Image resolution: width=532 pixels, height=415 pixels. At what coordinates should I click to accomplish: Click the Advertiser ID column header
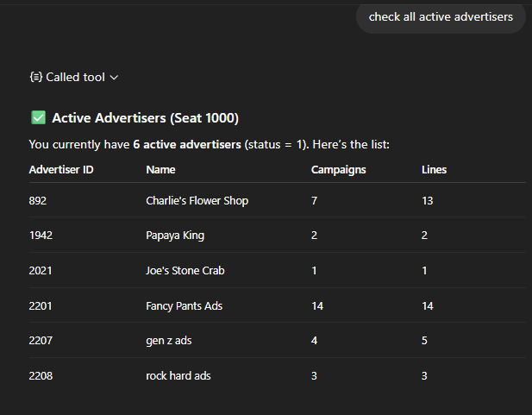point(61,170)
